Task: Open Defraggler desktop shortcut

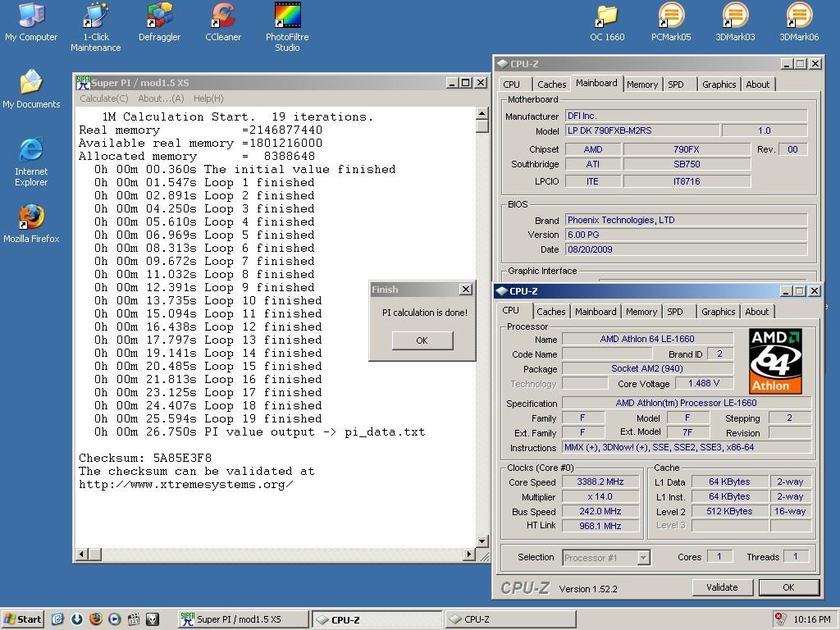Action: 159,22
